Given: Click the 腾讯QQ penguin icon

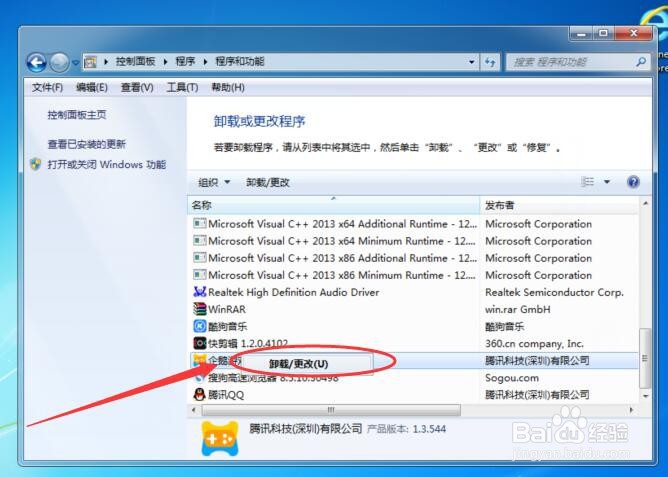Looking at the screenshot, I should 199,394.
